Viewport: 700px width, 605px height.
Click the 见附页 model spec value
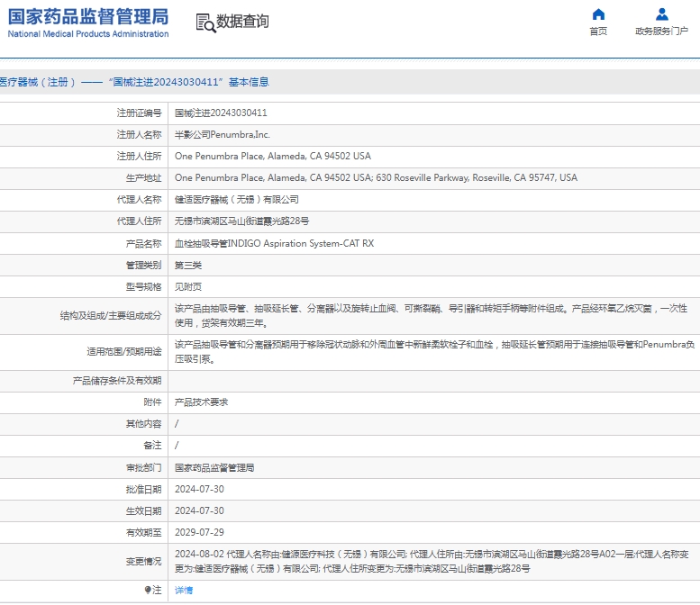(x=188, y=287)
